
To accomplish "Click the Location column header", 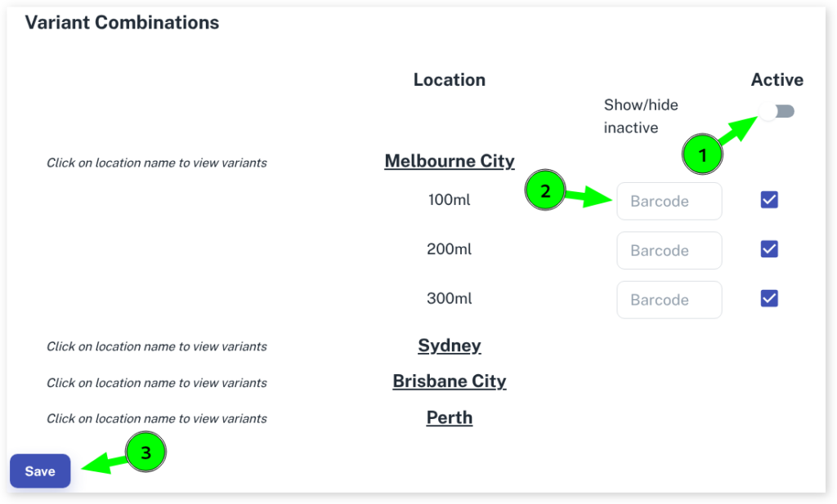I will coord(450,80).
